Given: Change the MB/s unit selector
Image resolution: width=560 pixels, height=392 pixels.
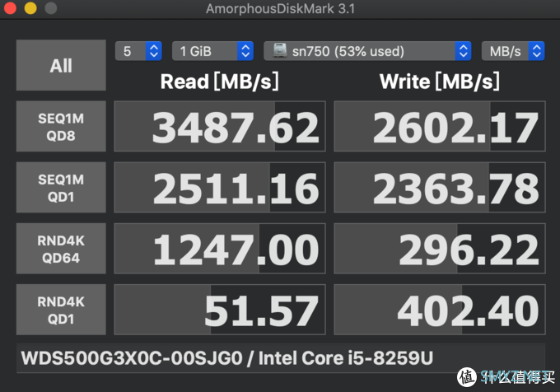Looking at the screenshot, I should click(513, 51).
